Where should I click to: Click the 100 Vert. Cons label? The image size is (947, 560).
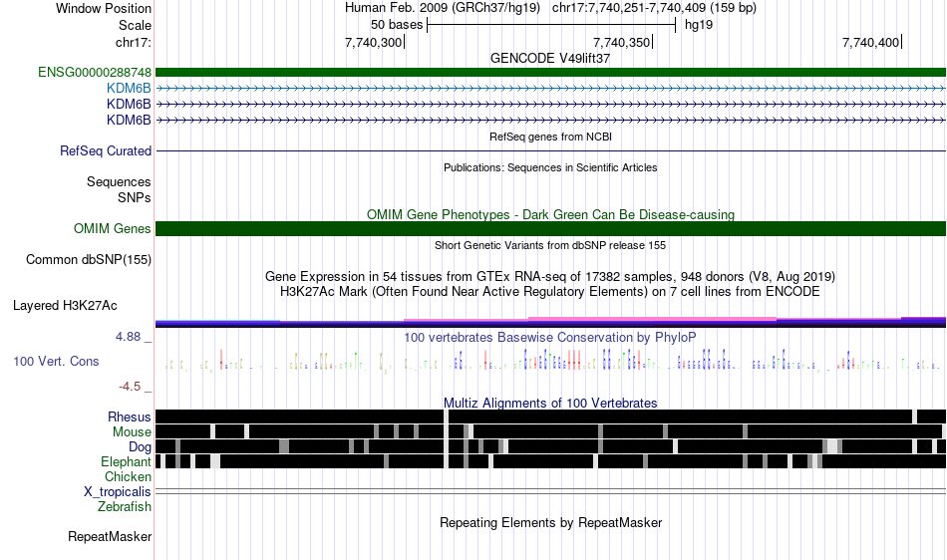tap(56, 361)
